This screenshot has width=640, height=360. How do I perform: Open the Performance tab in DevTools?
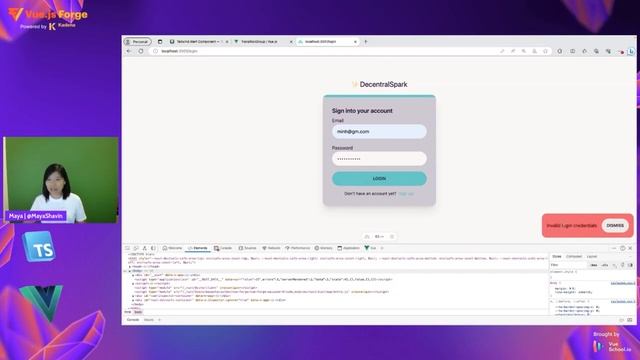tap(298, 248)
